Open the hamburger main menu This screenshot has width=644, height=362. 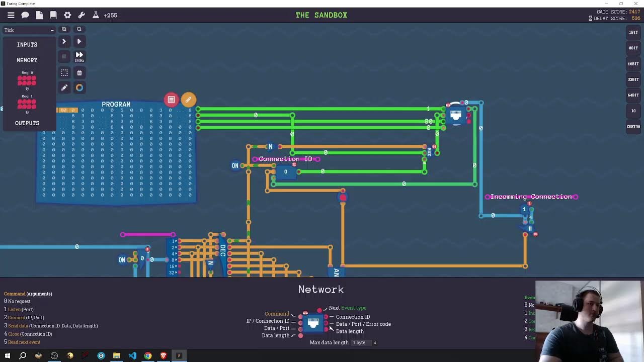tap(11, 15)
